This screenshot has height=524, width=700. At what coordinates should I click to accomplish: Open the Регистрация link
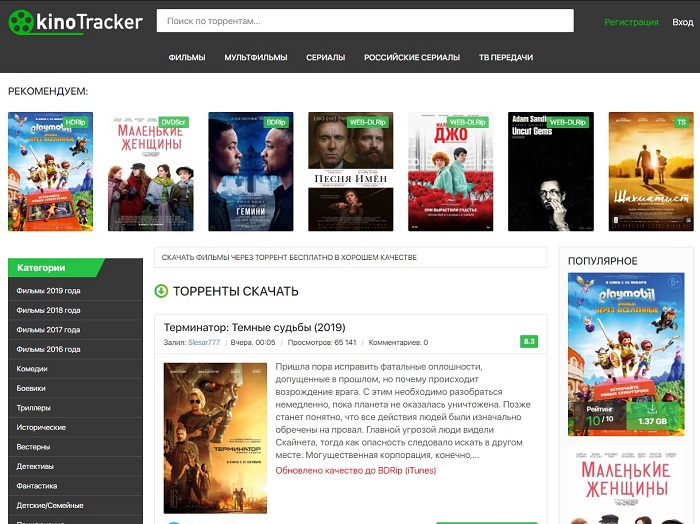tap(631, 22)
